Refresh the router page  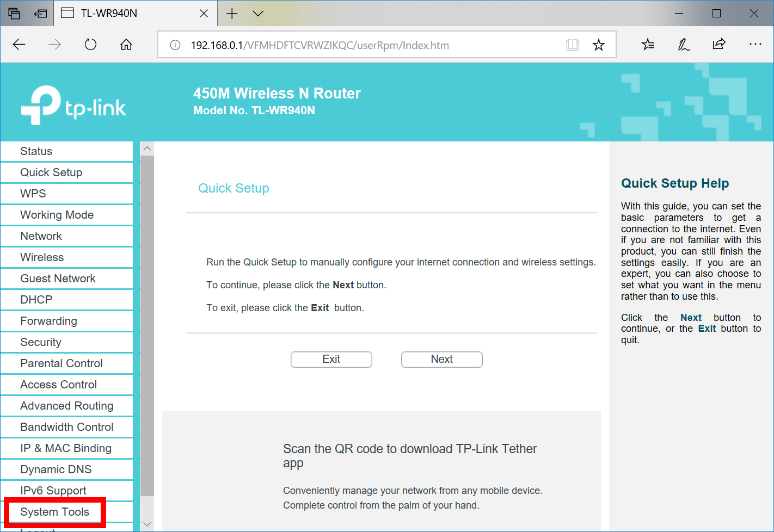(90, 45)
